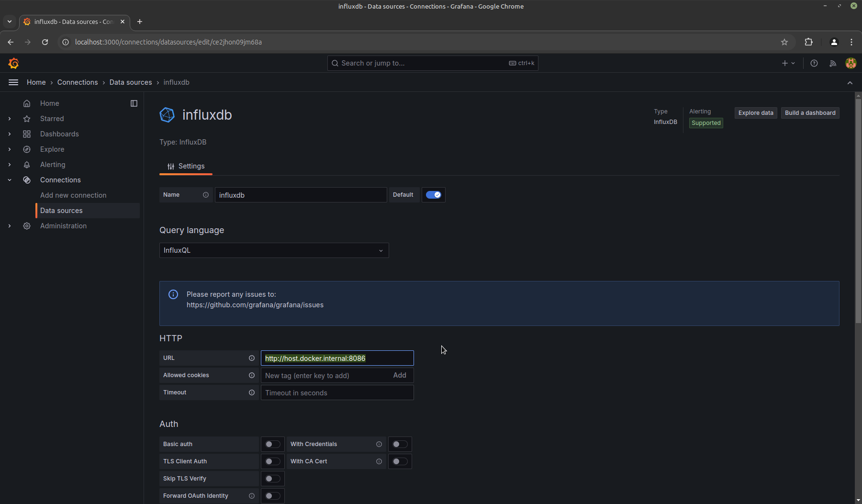Expand the Starred section in sidebar
This screenshot has width=862, height=504.
point(10,119)
